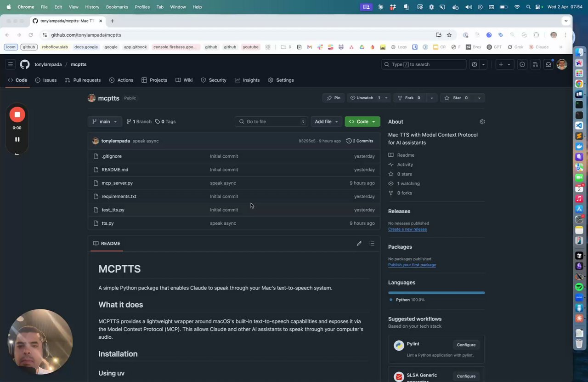
Task: Pin the mcptts repository
Action: click(334, 98)
